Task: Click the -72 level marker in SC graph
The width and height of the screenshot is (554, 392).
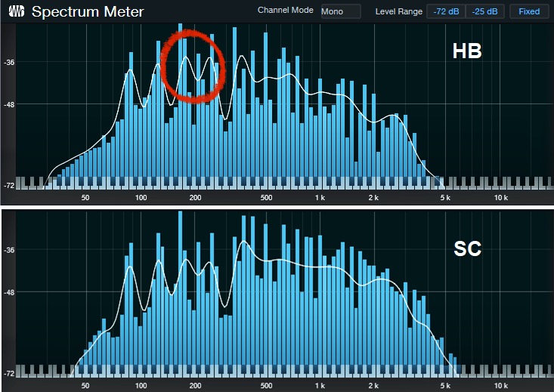Action: pyautogui.click(x=9, y=374)
